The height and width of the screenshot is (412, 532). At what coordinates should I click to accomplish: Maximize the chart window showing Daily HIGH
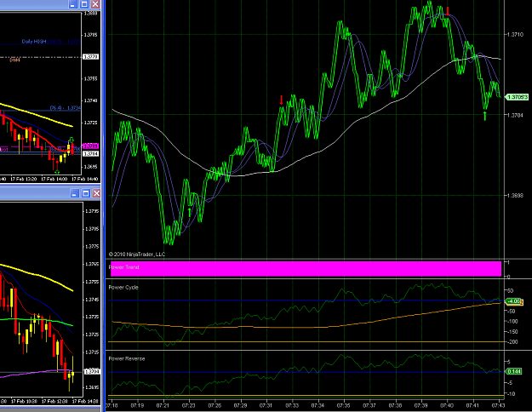tap(84, 4)
